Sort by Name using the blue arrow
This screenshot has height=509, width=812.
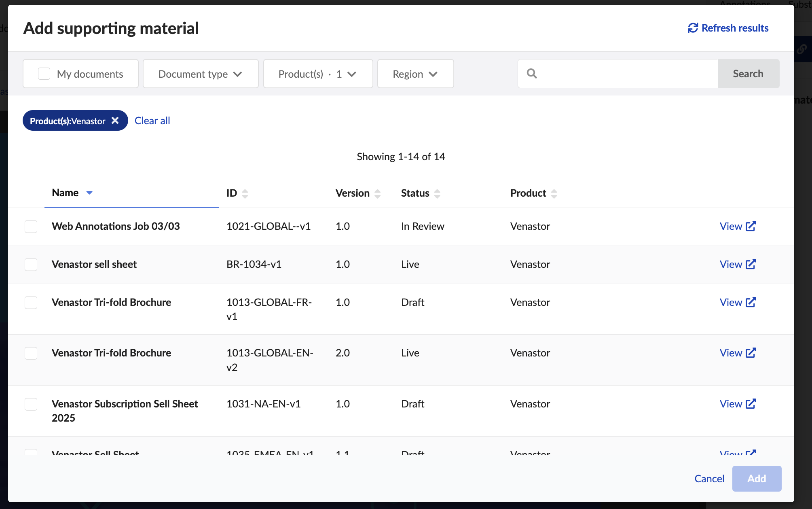[89, 193]
